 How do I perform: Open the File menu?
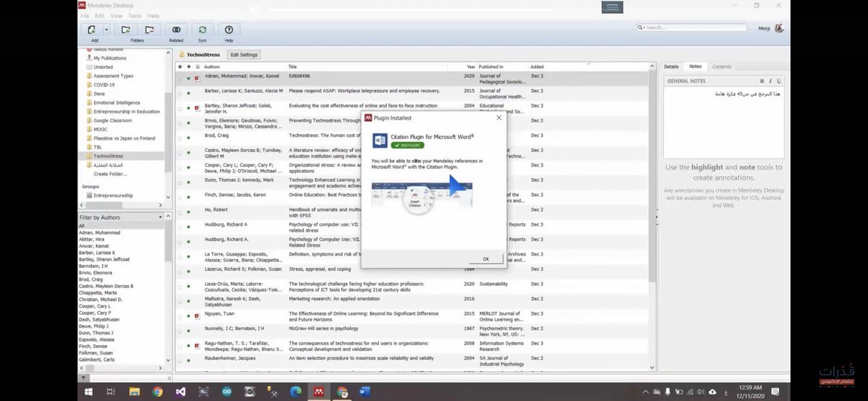pyautogui.click(x=85, y=15)
